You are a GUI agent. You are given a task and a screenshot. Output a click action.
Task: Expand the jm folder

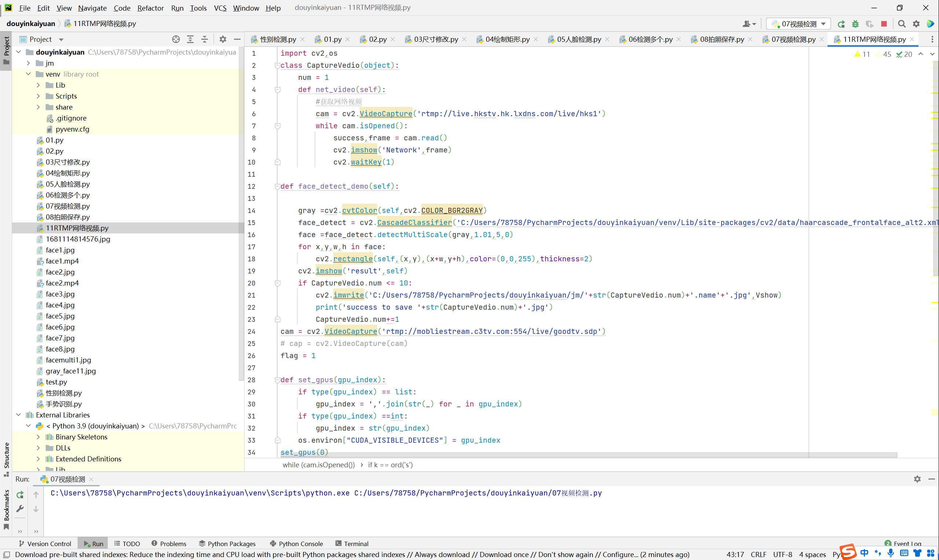28,63
